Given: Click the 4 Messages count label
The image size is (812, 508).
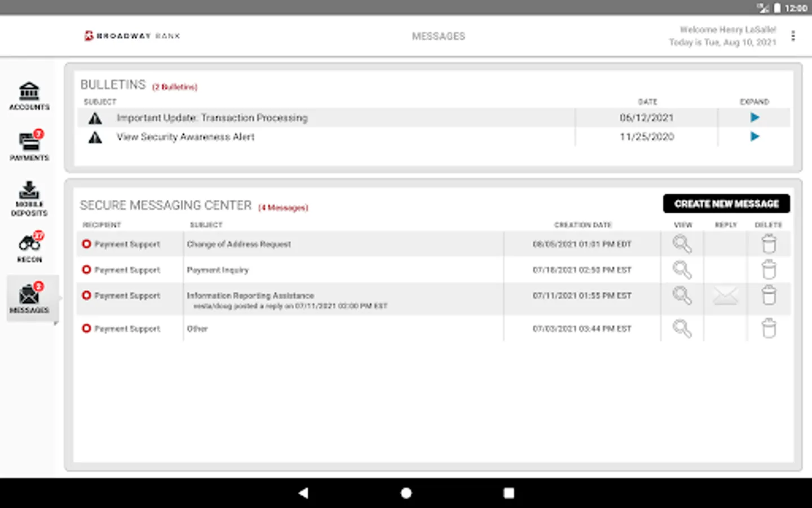Looking at the screenshot, I should click(283, 208).
